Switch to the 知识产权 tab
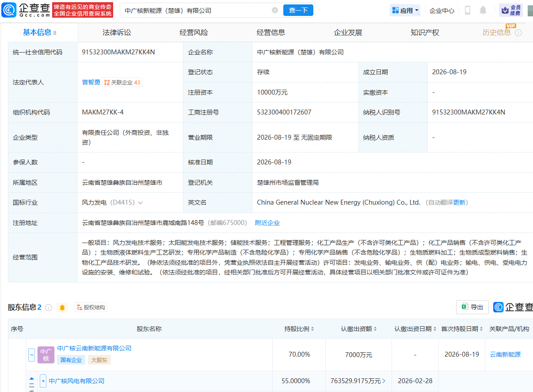The width and height of the screenshot is (533, 392). (x=425, y=33)
